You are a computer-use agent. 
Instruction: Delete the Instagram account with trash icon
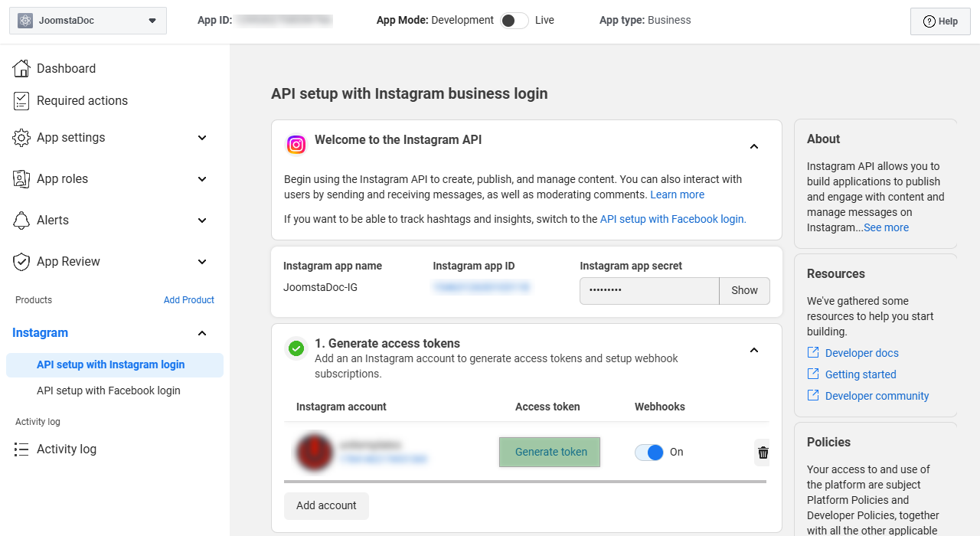point(763,453)
